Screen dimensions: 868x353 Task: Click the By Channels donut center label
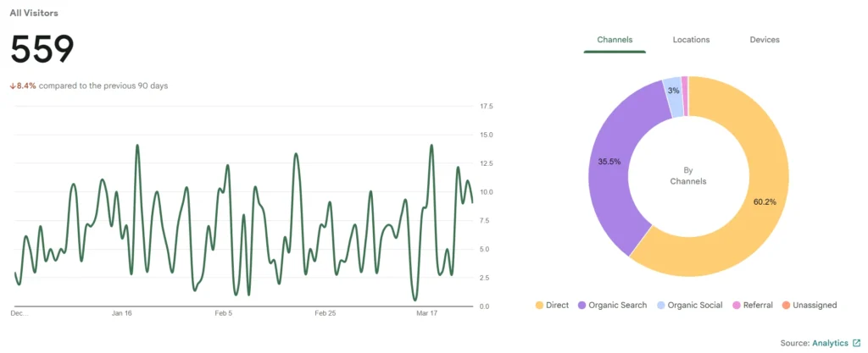coord(688,176)
